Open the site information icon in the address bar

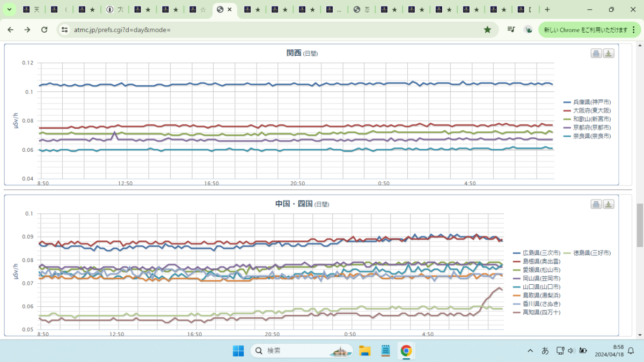[x=64, y=29]
